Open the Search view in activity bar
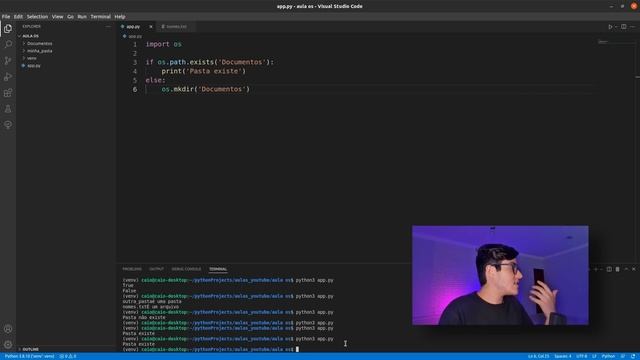Image resolution: width=640 pixels, height=360 pixels. 8,44
